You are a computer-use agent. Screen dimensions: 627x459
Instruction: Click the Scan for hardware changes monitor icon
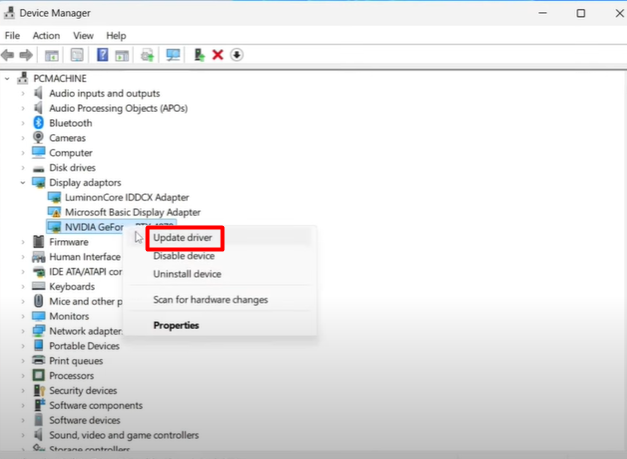pos(173,55)
